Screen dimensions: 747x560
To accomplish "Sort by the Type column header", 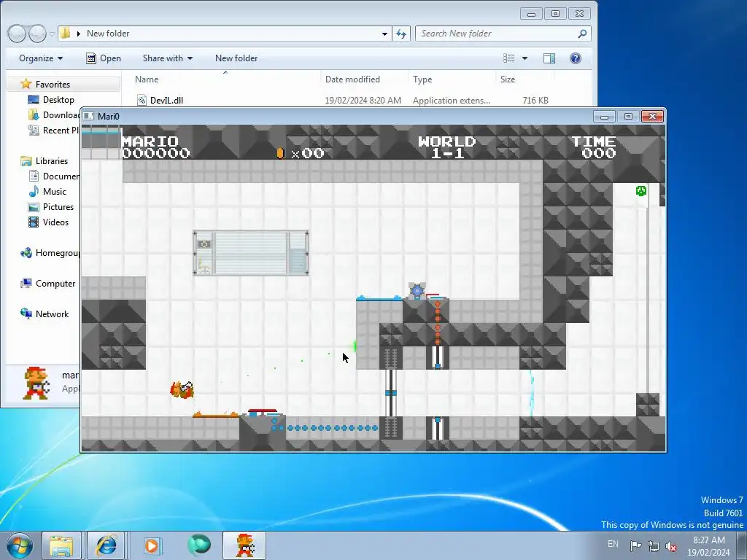I will point(422,79).
